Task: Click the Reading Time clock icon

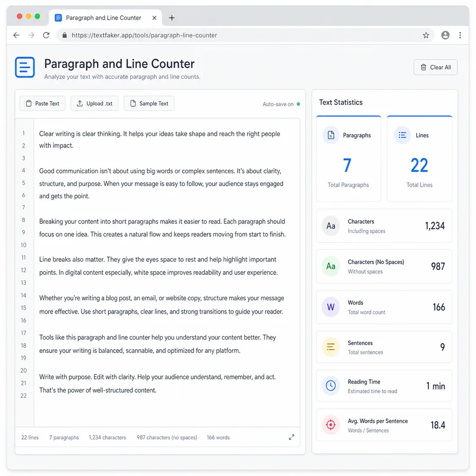Action: 331,386
